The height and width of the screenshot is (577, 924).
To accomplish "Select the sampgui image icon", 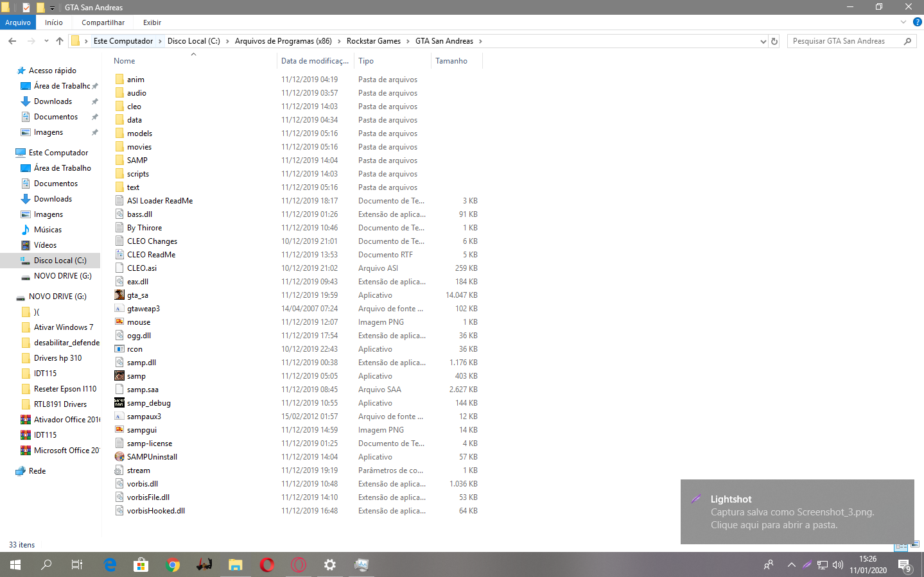I will click(119, 430).
